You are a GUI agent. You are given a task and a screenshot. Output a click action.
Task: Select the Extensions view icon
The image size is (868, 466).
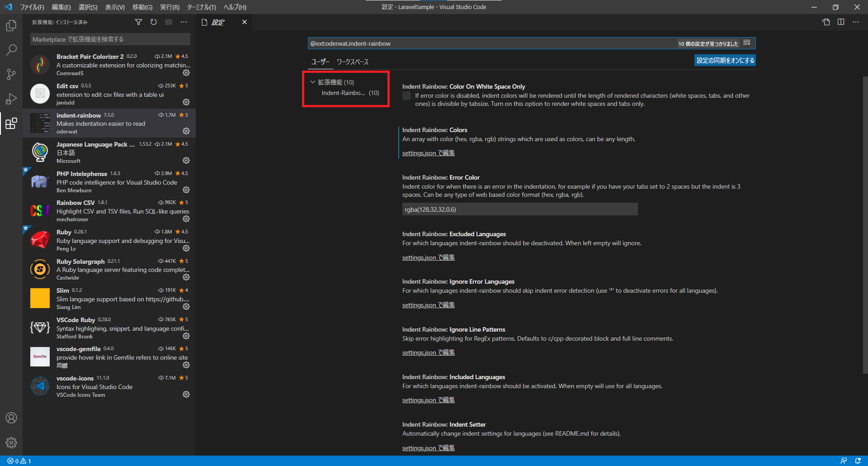click(x=11, y=123)
